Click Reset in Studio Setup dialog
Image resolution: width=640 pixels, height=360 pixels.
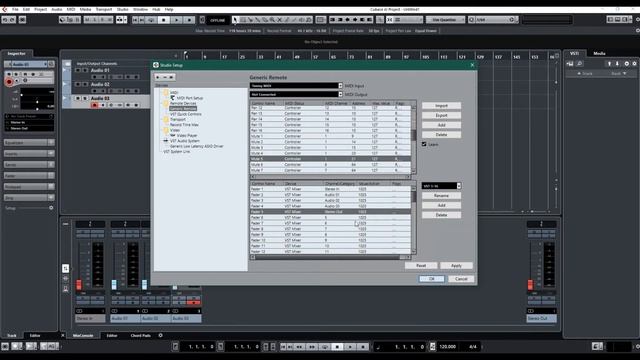click(421, 266)
